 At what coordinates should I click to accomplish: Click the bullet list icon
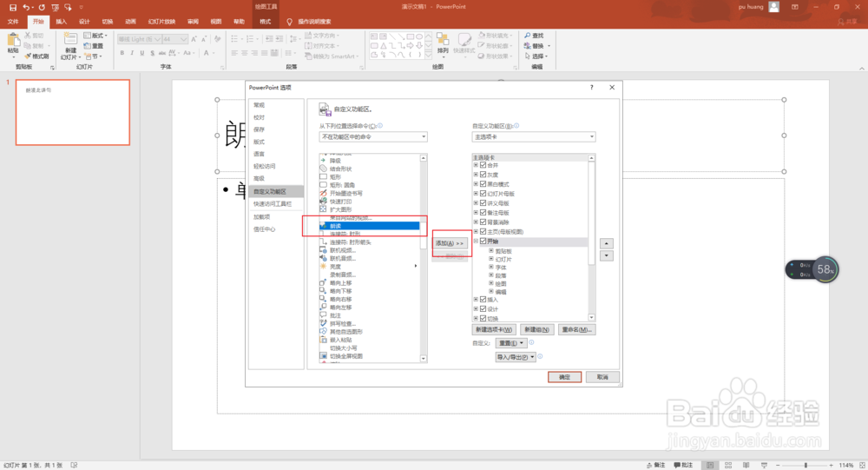[236, 39]
